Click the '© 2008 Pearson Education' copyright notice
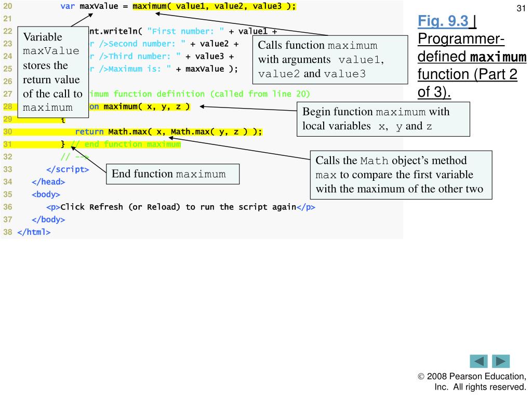Viewport: 532px width, 399px height. click(472, 382)
